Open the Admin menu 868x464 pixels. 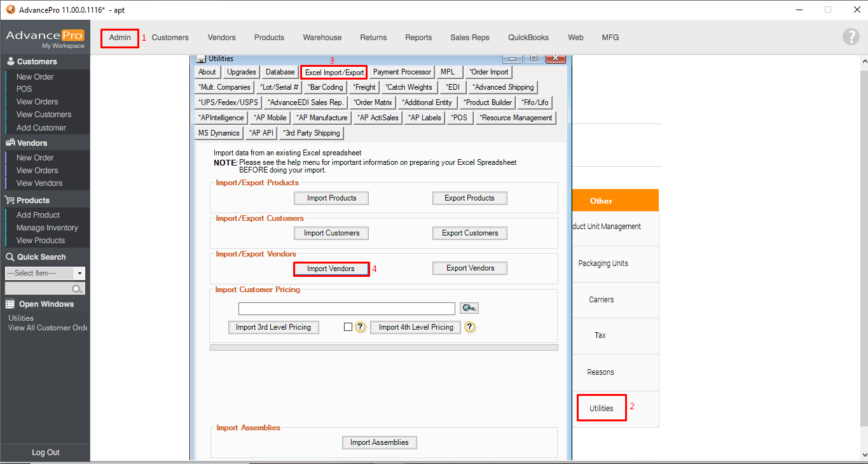coord(120,38)
